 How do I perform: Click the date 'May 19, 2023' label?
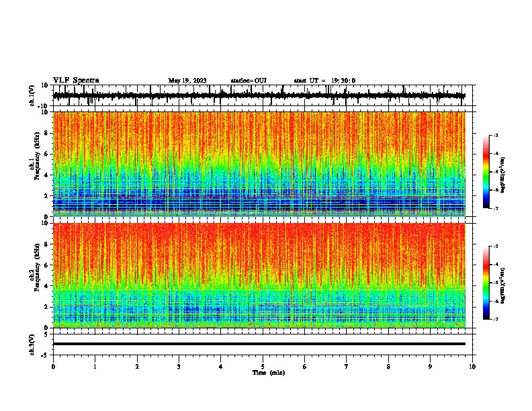tap(187, 81)
